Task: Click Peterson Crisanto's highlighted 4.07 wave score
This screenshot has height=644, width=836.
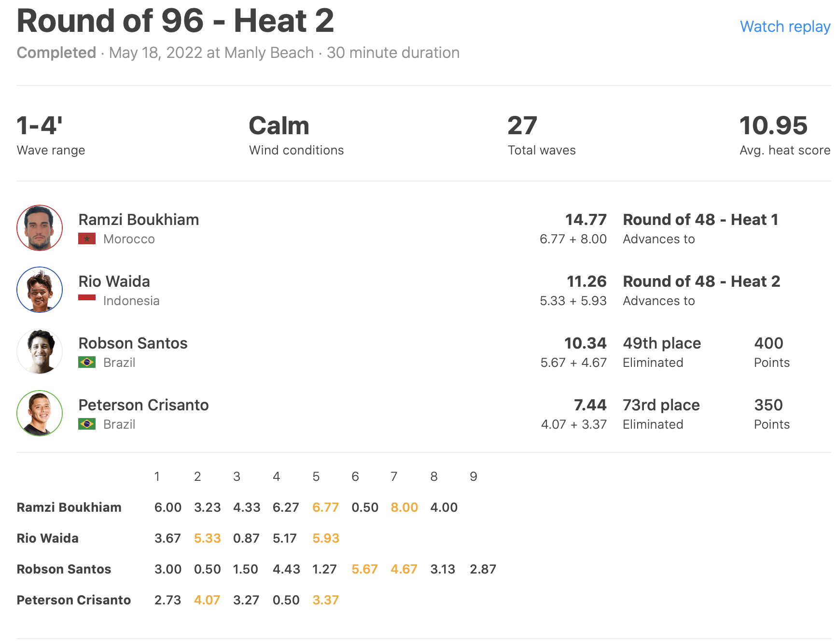Action: (x=207, y=600)
